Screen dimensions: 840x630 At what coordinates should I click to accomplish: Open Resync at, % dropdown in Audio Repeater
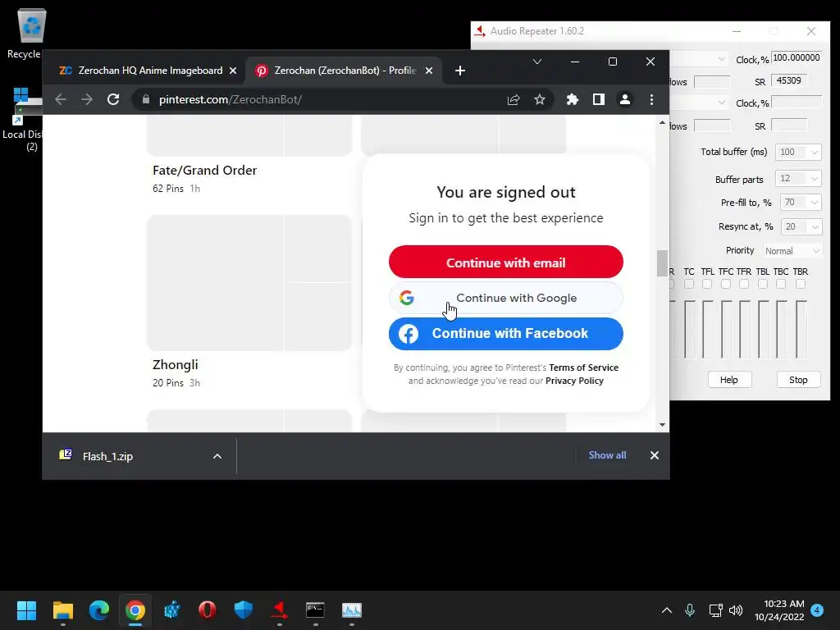(x=801, y=226)
